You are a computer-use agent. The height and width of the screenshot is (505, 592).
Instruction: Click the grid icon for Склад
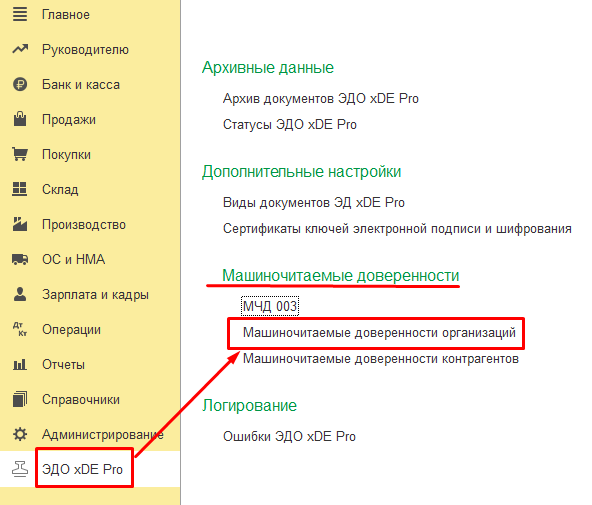tap(20, 189)
